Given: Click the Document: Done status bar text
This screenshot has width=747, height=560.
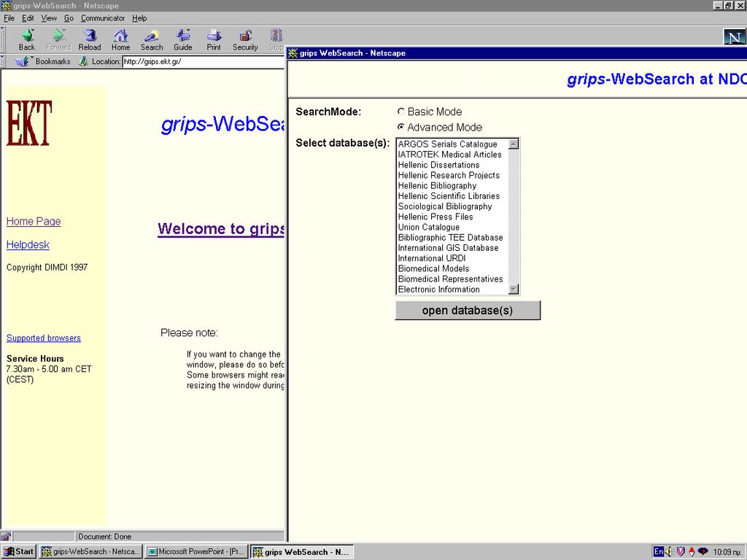Looking at the screenshot, I should pos(105,537).
